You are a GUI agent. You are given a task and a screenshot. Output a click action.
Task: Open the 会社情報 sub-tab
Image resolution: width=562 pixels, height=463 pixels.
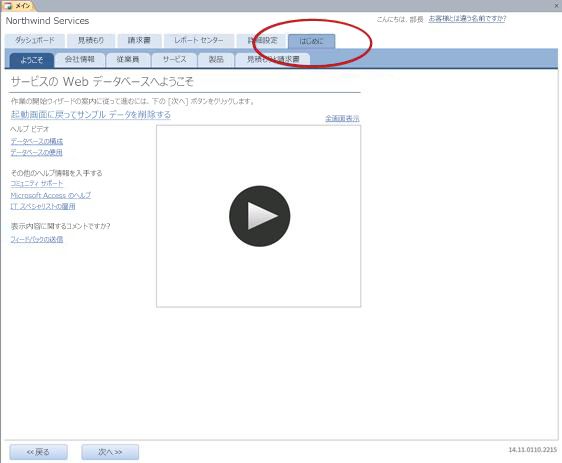(x=80, y=59)
